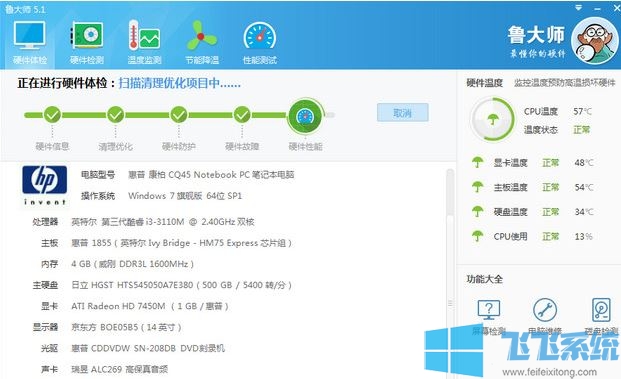Click the 扫描清理优化项目中 status text
The image size is (621, 379).
click(x=179, y=83)
